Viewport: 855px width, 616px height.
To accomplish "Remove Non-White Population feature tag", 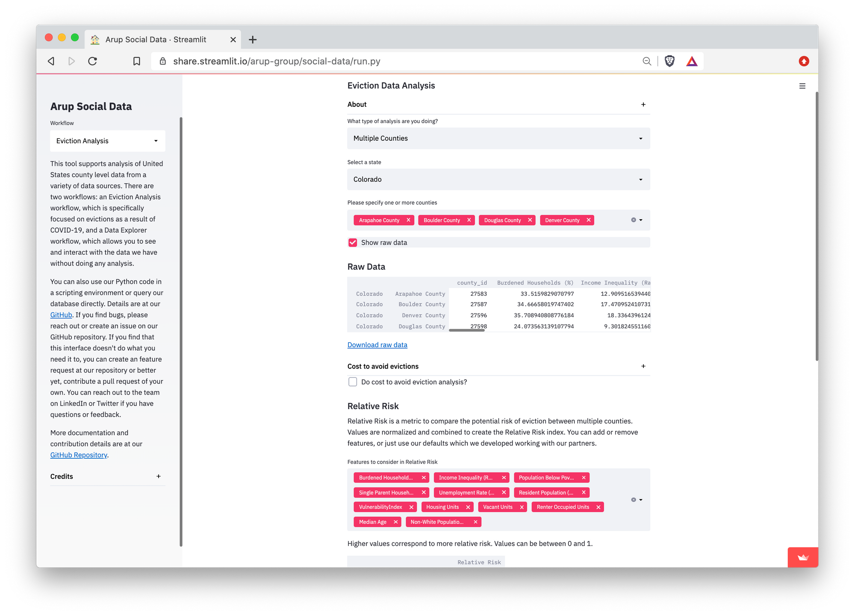I will click(475, 522).
